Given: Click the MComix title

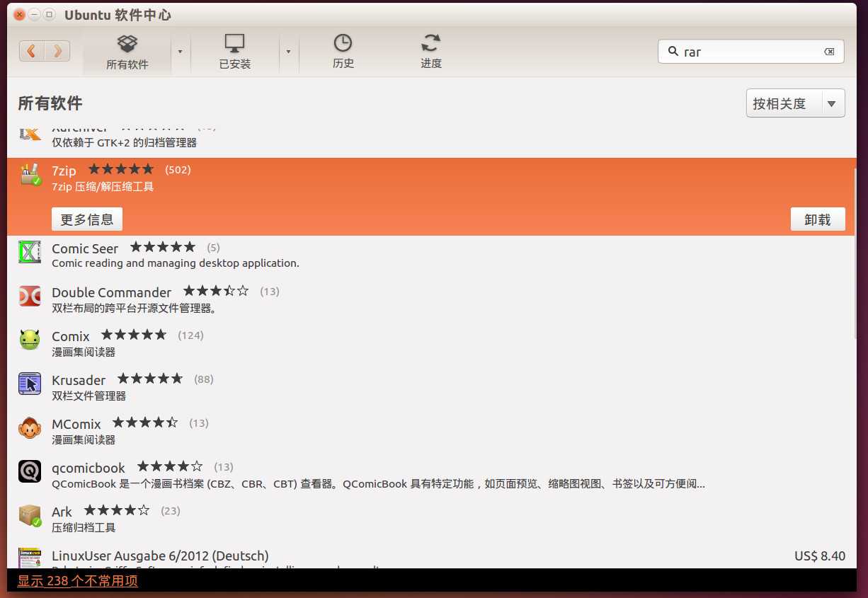Looking at the screenshot, I should click(x=76, y=424).
